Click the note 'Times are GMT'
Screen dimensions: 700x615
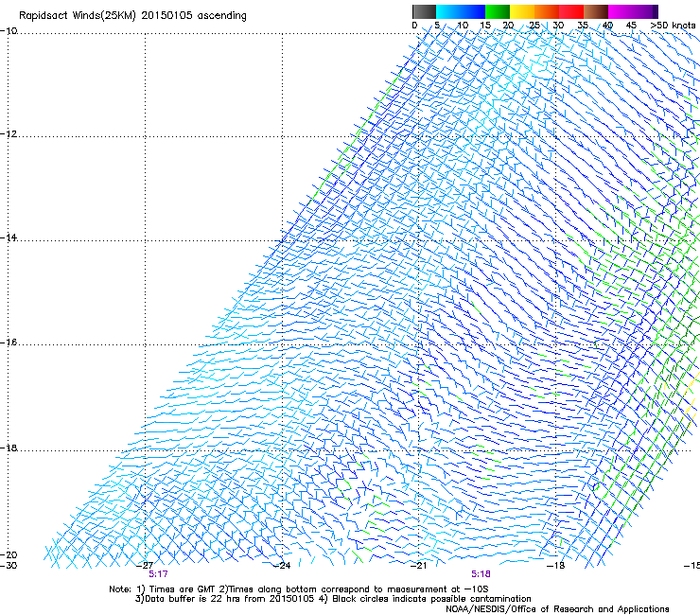tap(183, 589)
